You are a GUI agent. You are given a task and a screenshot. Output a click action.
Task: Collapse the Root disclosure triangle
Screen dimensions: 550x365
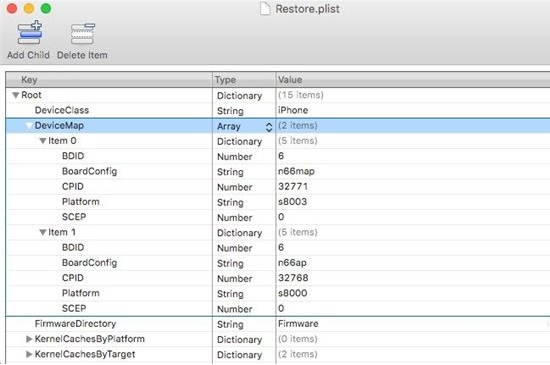coord(15,95)
